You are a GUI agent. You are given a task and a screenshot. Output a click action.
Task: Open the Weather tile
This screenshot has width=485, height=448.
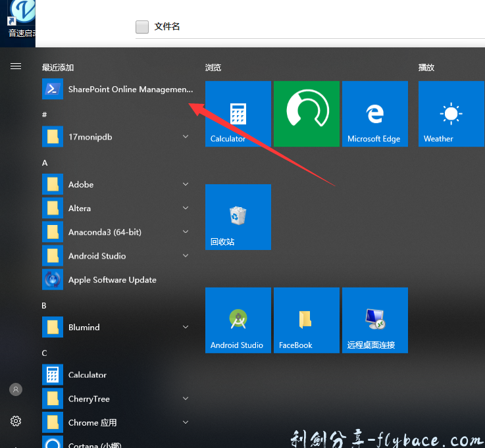pos(451,113)
